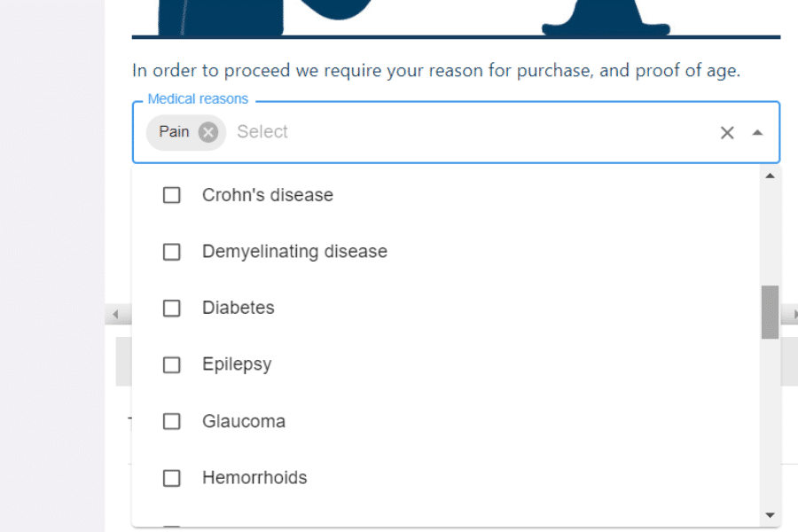Image resolution: width=798 pixels, height=532 pixels.
Task: Click the Pain chip label
Action: (174, 132)
